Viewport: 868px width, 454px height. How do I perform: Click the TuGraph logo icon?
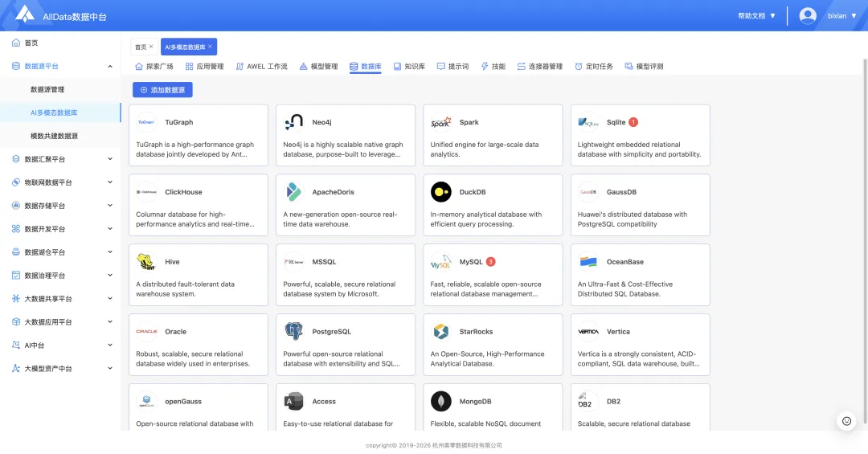point(146,122)
